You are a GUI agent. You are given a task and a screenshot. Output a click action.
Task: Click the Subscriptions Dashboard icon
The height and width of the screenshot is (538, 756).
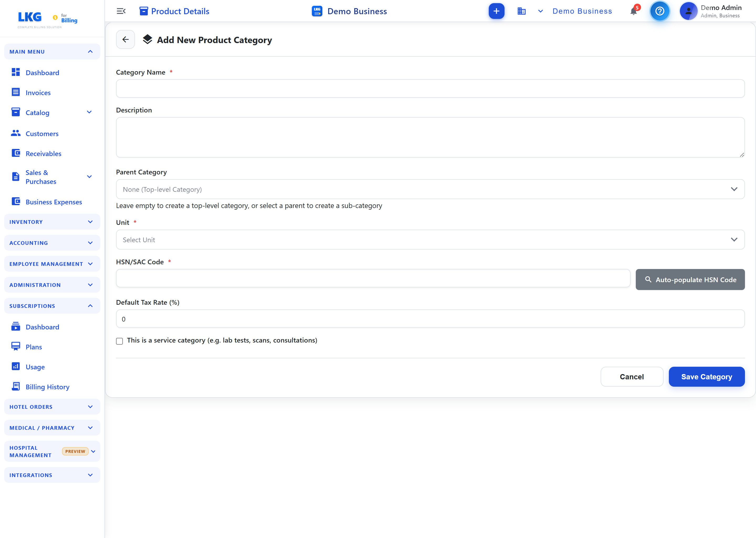(x=15, y=327)
